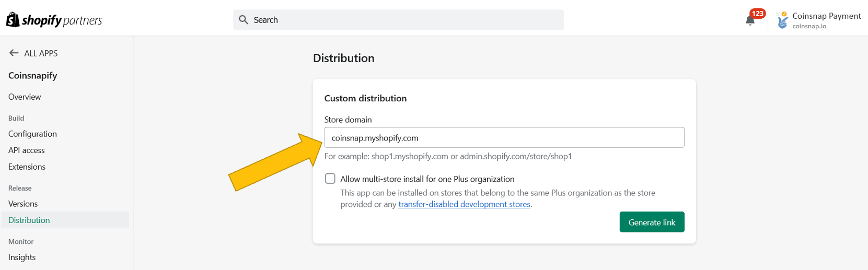The height and width of the screenshot is (270, 868).
Task: Open Insights under Monitor
Action: pos(22,257)
